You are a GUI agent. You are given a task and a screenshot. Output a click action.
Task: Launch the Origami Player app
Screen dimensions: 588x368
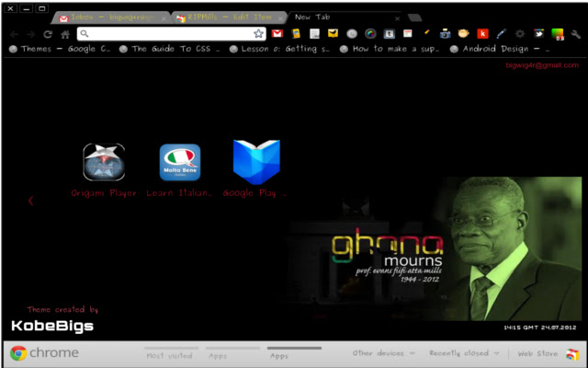[x=104, y=162]
